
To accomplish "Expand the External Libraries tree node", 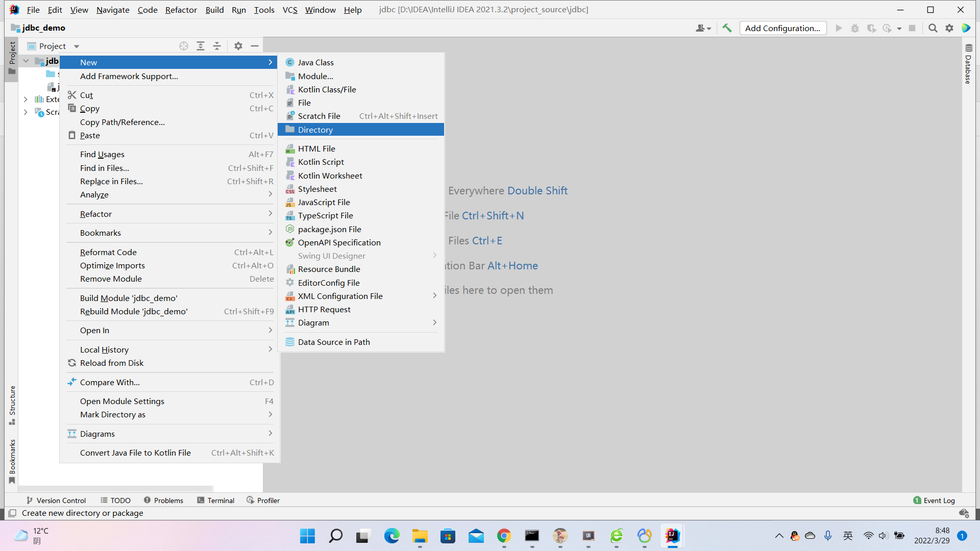I will tap(26, 99).
